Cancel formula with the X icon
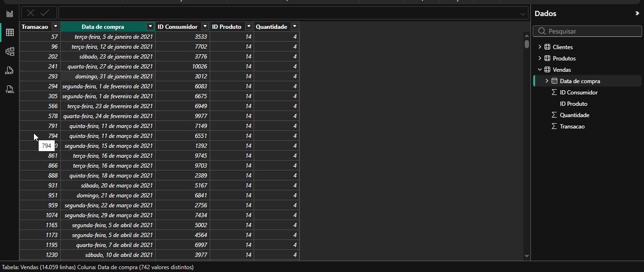The width and height of the screenshot is (644, 272). pos(31,13)
